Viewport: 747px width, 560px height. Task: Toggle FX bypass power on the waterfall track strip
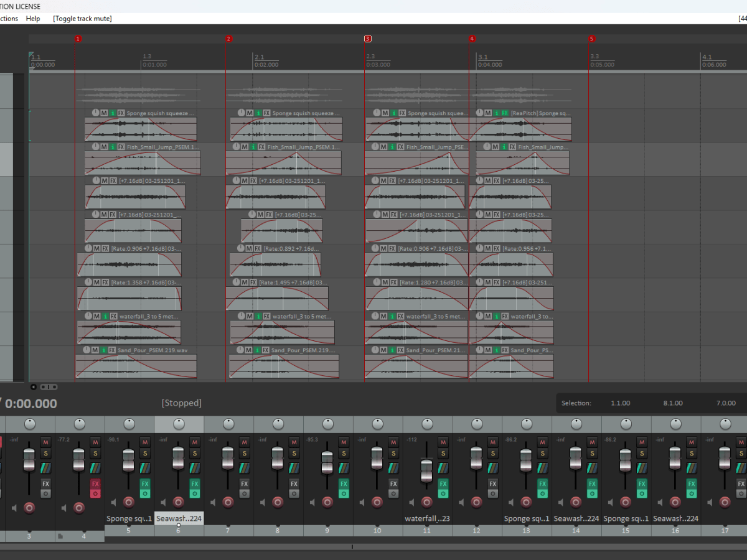[x=443, y=492]
